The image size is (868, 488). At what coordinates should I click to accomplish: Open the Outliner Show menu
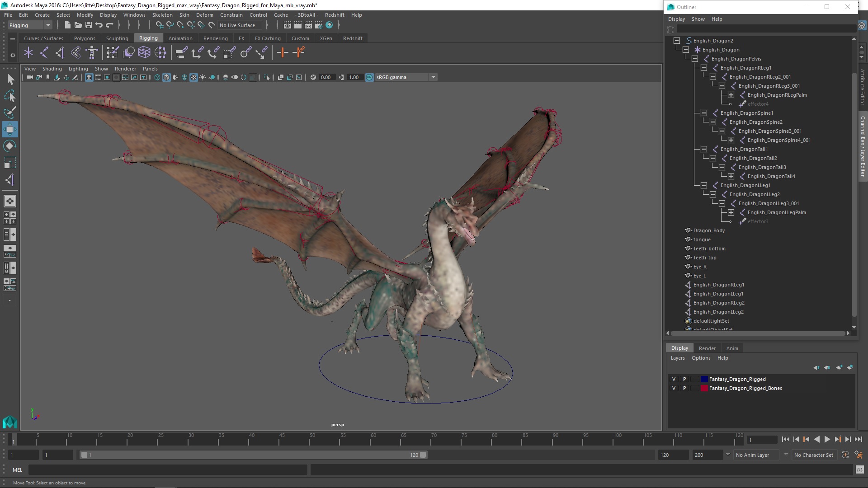click(698, 19)
